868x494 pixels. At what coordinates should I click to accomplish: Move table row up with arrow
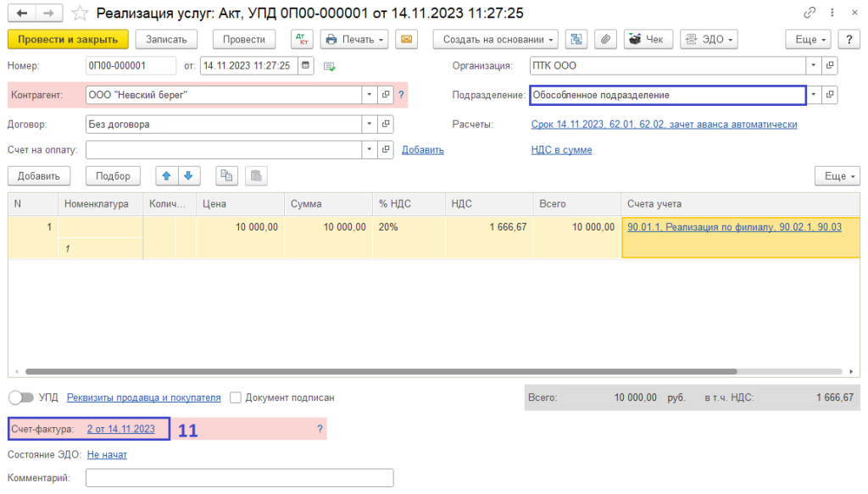pos(166,176)
